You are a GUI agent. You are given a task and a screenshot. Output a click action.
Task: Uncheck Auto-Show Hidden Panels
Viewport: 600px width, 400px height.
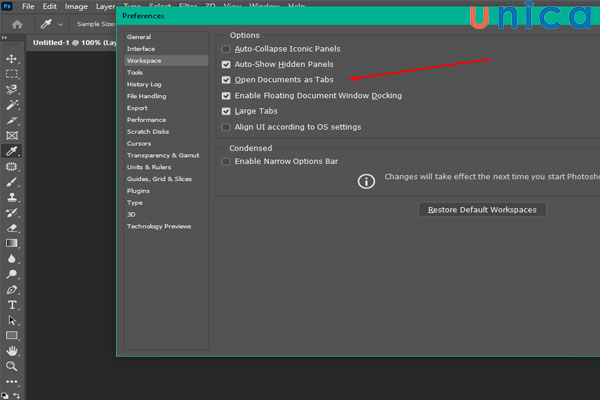click(x=226, y=64)
